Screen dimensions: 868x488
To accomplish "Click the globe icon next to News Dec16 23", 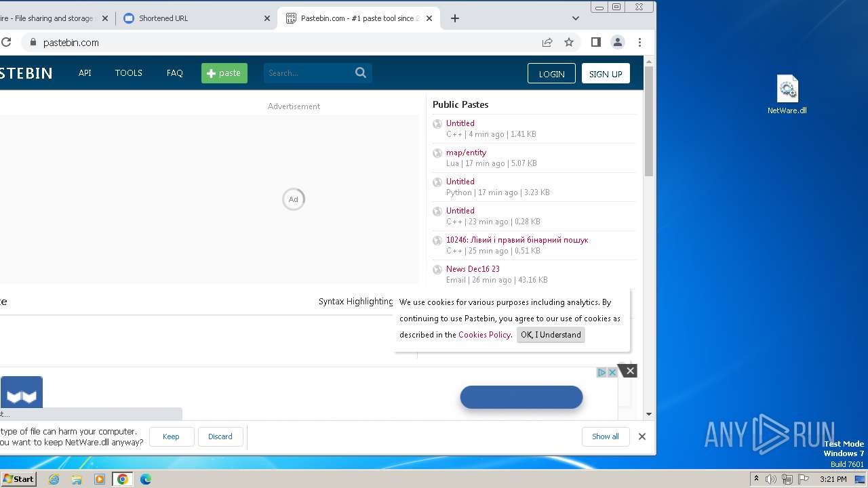I will coord(437,270).
